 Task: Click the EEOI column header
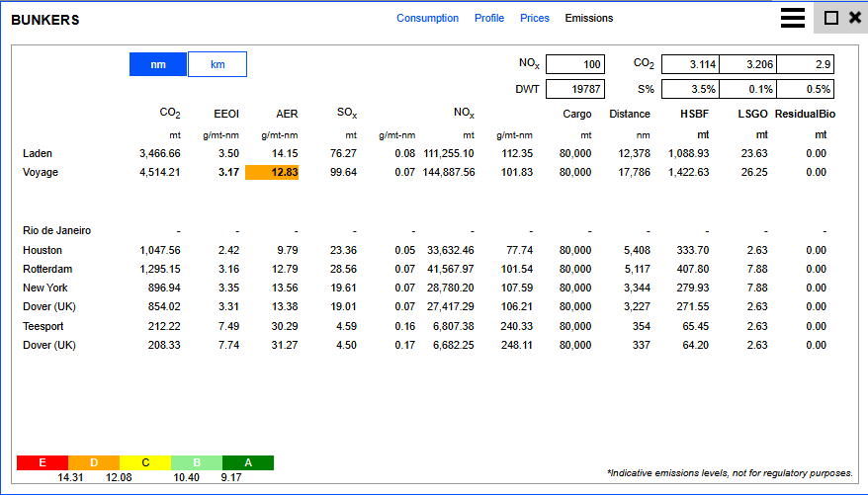pyautogui.click(x=226, y=114)
